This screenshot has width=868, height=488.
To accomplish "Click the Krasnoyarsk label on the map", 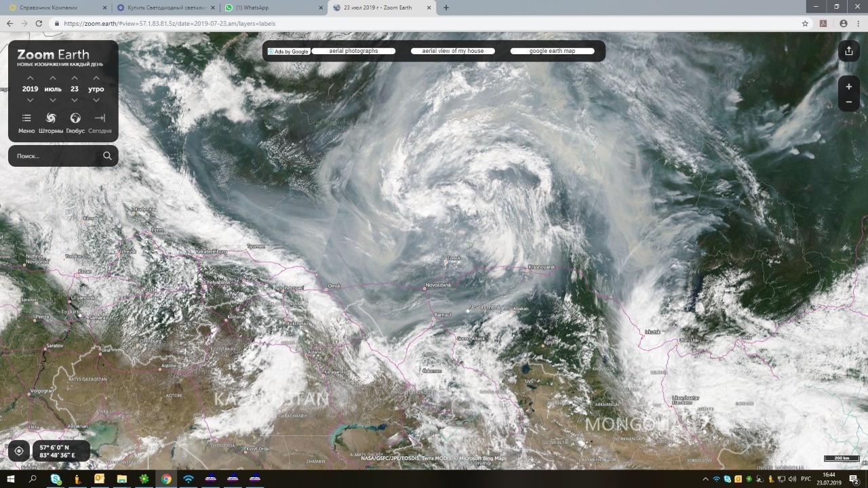I will tap(542, 267).
